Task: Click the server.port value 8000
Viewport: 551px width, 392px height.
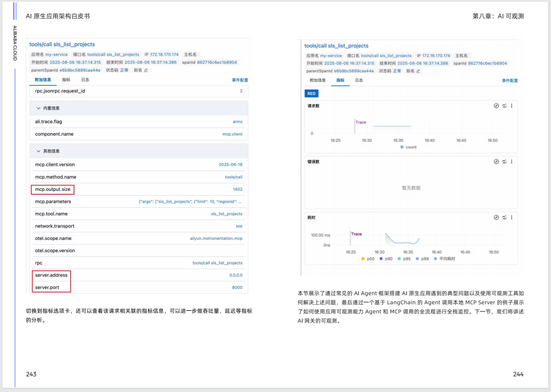Action: pyautogui.click(x=237, y=287)
